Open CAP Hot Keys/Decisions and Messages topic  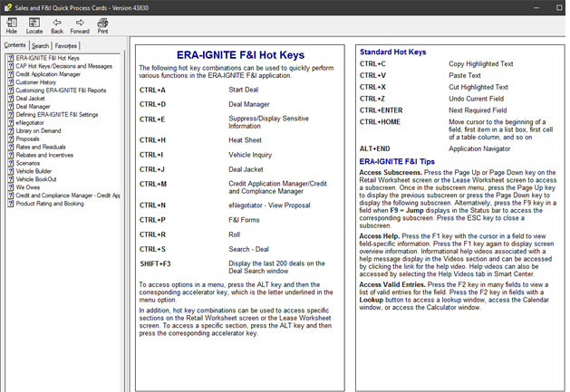63,66
